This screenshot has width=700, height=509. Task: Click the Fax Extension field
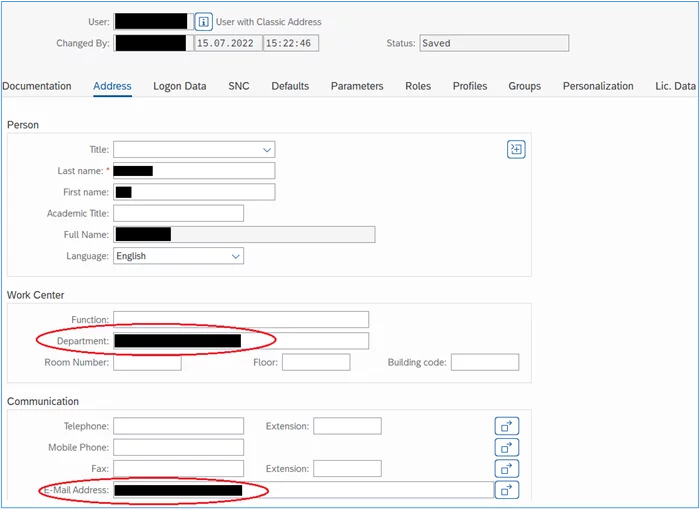[347, 469]
